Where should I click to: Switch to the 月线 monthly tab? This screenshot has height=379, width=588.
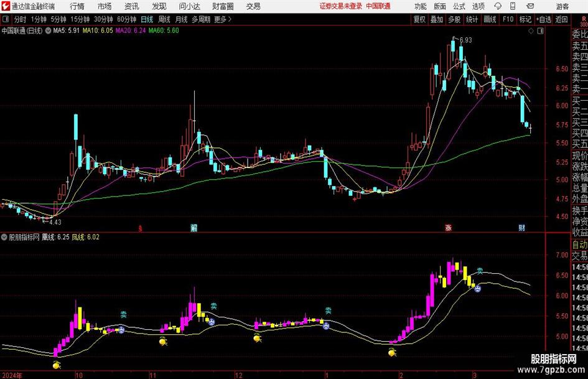pyautogui.click(x=182, y=19)
